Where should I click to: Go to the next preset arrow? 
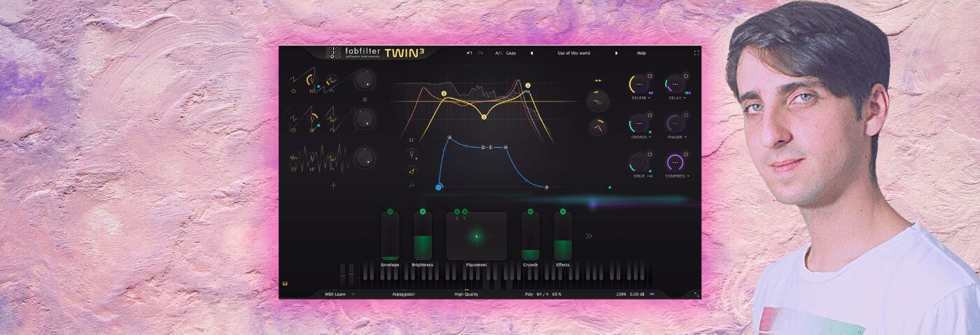click(x=617, y=53)
